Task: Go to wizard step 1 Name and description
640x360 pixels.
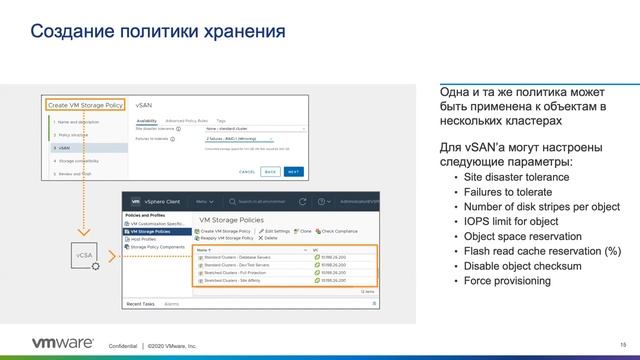Action: 76,122
